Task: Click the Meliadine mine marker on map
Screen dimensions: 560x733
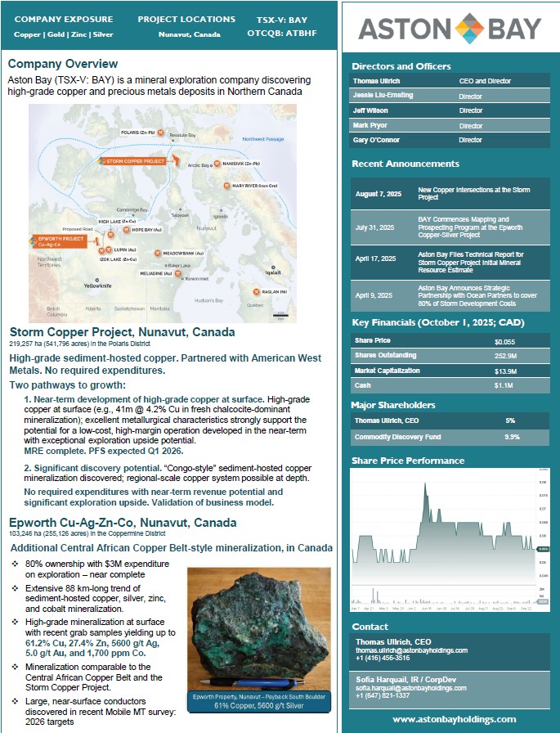Action: (x=178, y=273)
